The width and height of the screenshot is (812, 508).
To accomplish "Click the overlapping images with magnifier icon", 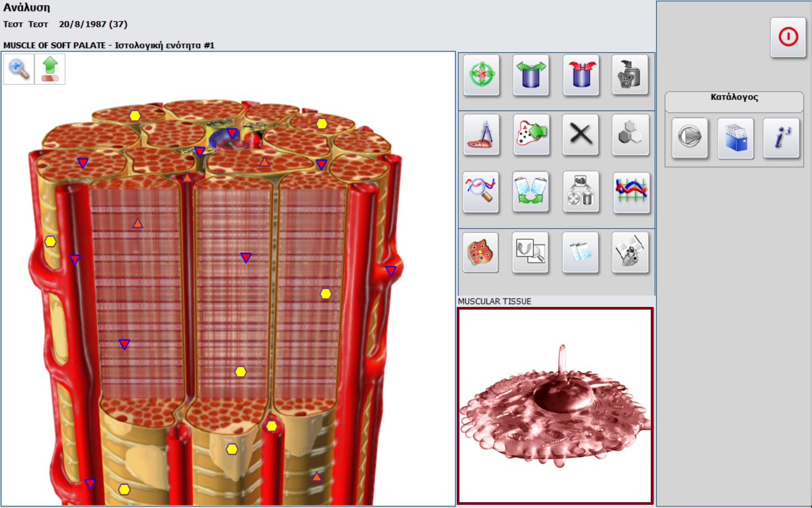I will click(x=530, y=252).
